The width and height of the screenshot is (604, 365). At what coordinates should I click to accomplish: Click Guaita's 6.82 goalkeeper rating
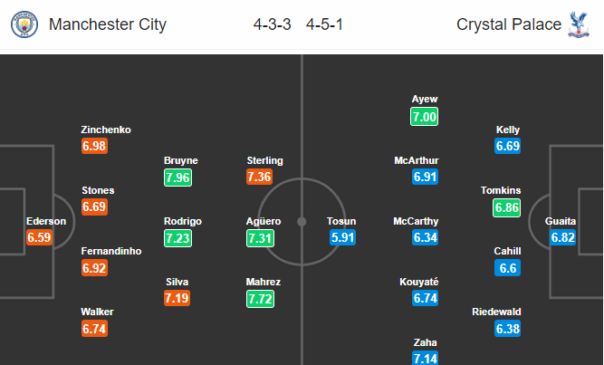click(x=563, y=237)
